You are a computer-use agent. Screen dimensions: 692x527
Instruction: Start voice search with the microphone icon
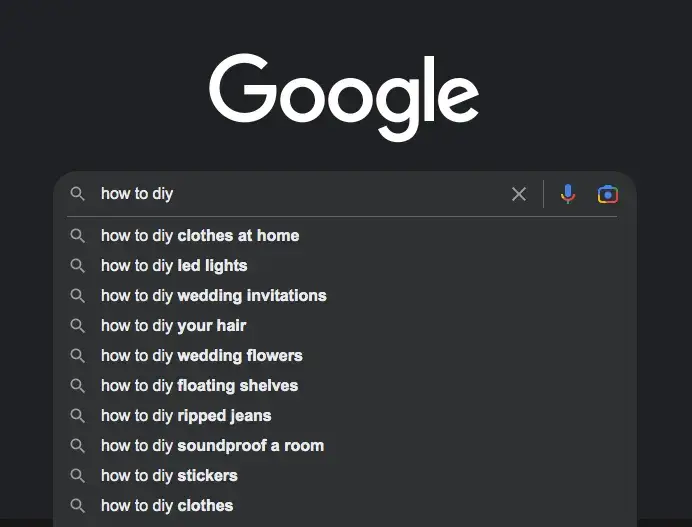point(568,194)
